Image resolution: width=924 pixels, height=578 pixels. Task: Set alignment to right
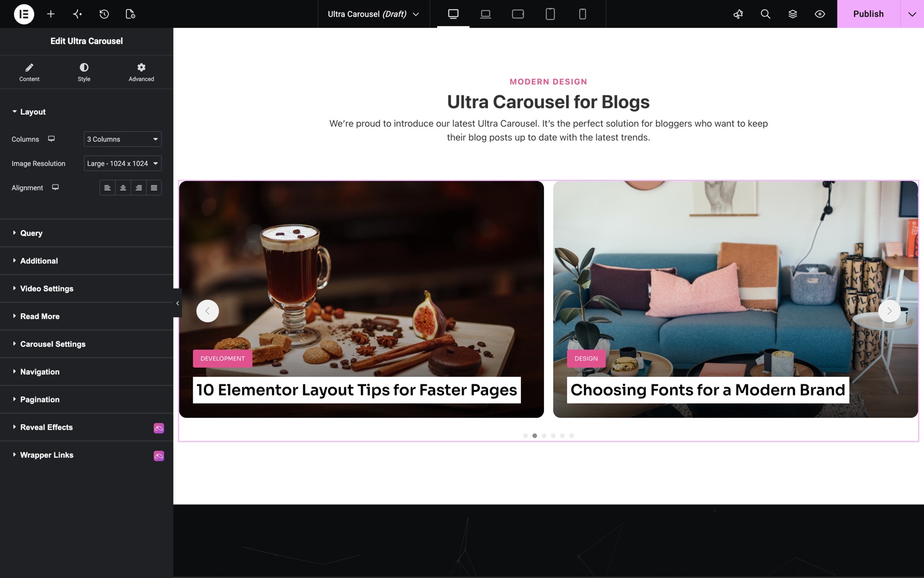coord(139,188)
